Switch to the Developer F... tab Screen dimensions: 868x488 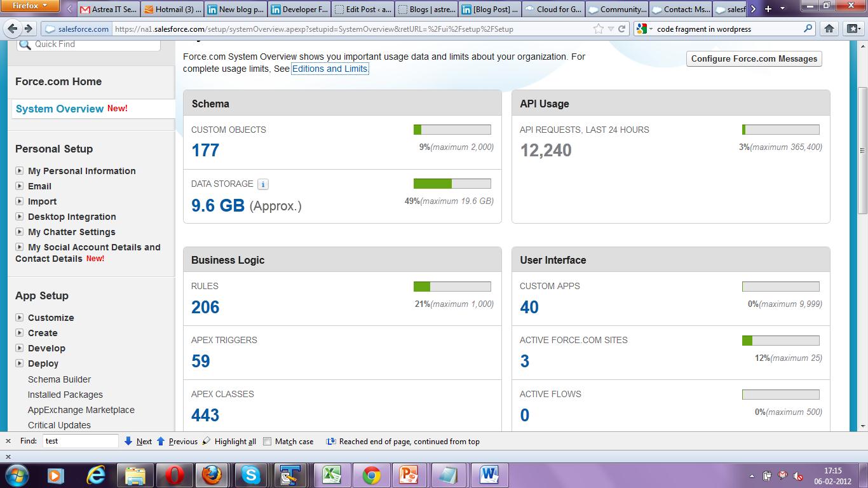299,10
